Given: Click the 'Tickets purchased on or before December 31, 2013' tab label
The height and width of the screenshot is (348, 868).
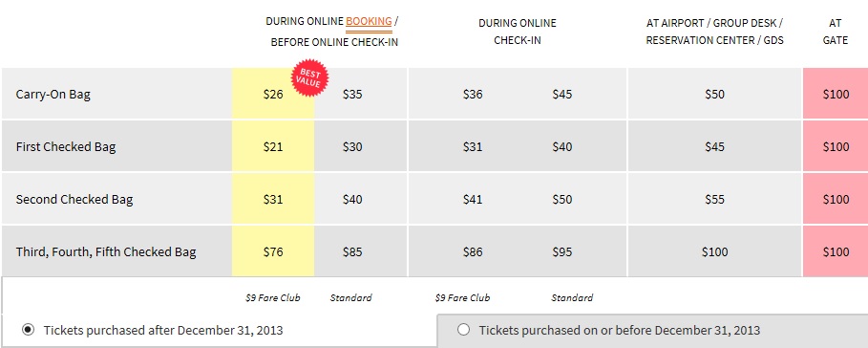Looking at the screenshot, I should click(x=620, y=330).
